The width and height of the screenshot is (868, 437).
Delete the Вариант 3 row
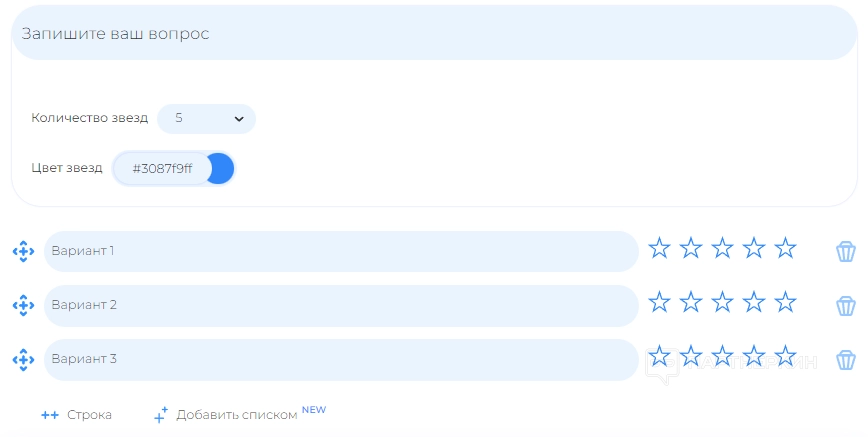click(x=846, y=359)
